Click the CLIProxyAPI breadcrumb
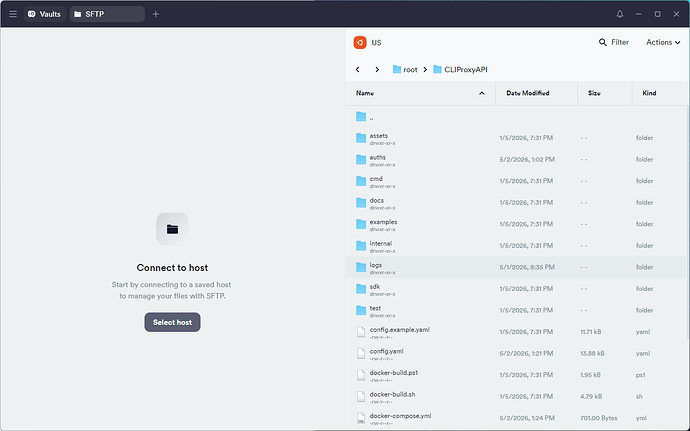 [460, 70]
